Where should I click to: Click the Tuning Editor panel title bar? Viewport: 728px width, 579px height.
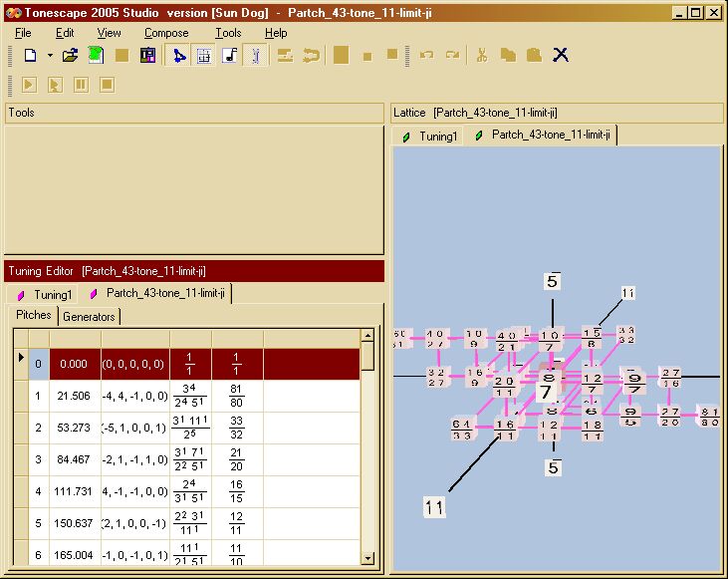click(x=194, y=271)
